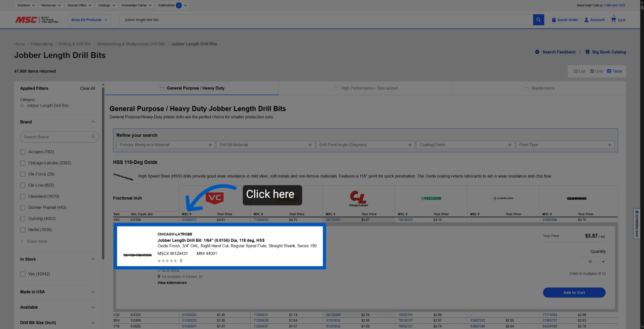Open MSC number 01180017 link

(x=189, y=220)
